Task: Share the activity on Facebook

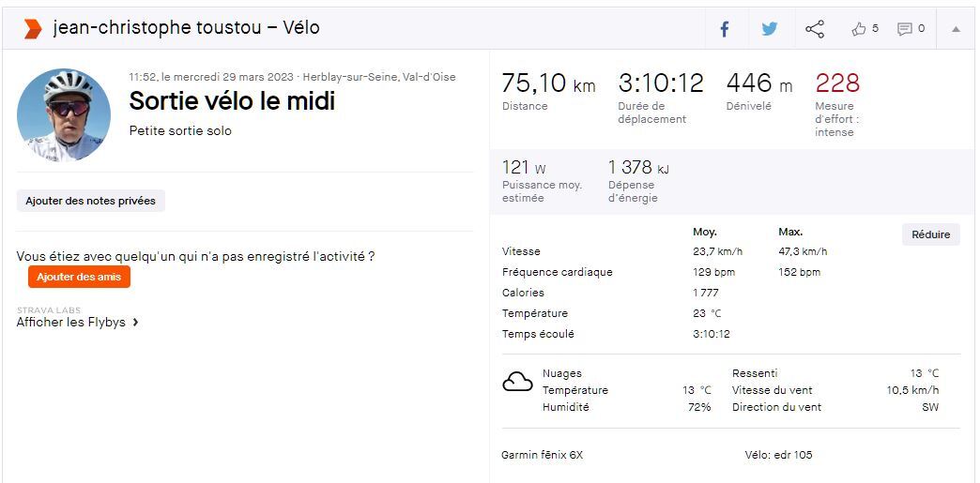Action: pyautogui.click(x=725, y=29)
